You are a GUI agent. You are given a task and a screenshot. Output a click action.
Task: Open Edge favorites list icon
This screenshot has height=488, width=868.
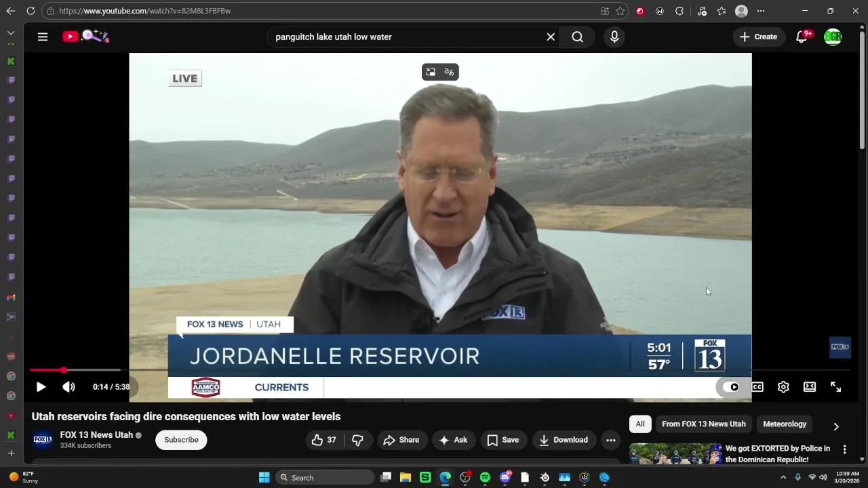pyautogui.click(x=722, y=11)
